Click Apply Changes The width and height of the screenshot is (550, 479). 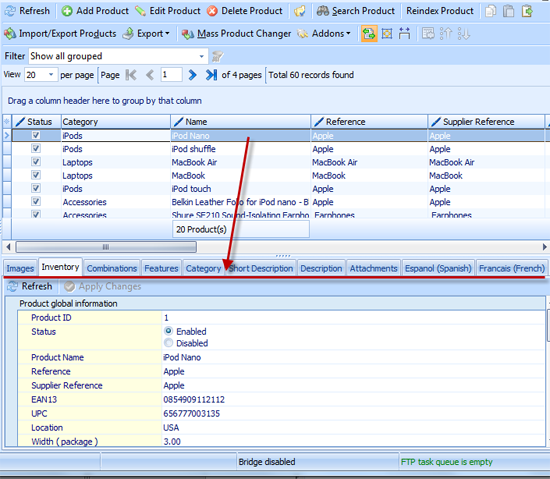[x=103, y=286]
